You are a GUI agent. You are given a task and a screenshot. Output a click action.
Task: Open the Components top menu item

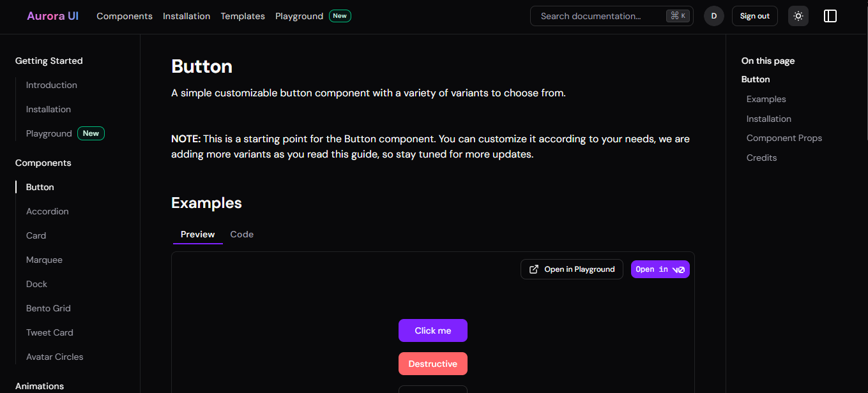point(125,16)
